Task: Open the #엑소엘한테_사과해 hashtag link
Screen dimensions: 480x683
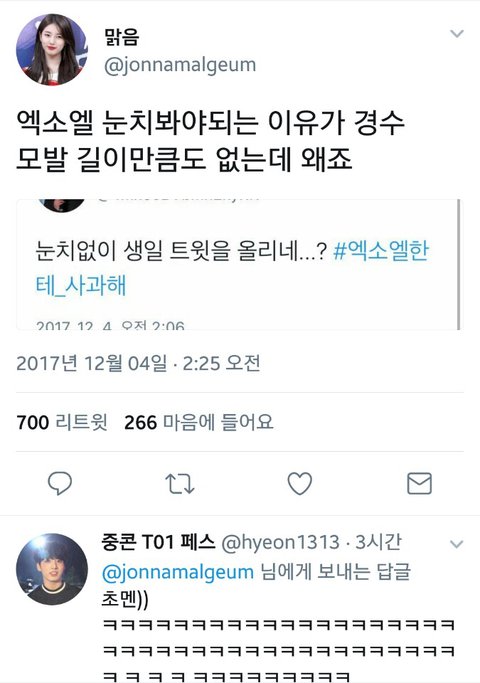Action: click(x=232, y=268)
